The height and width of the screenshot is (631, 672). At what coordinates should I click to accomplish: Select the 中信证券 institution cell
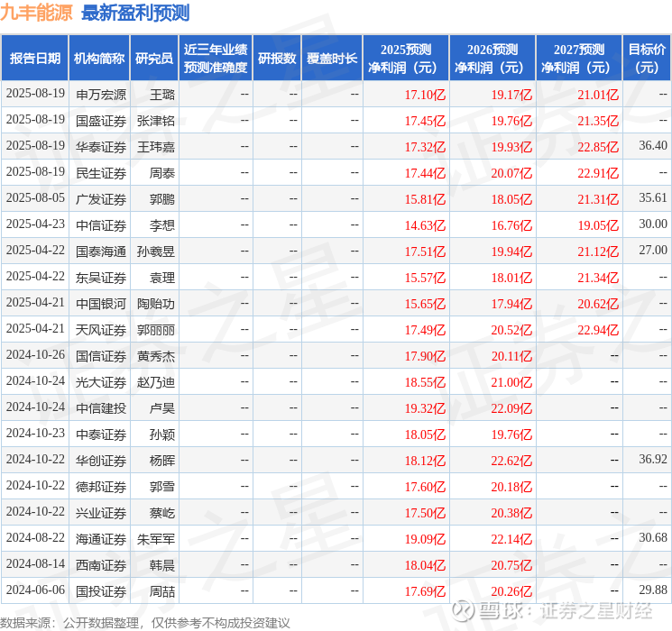(101, 225)
